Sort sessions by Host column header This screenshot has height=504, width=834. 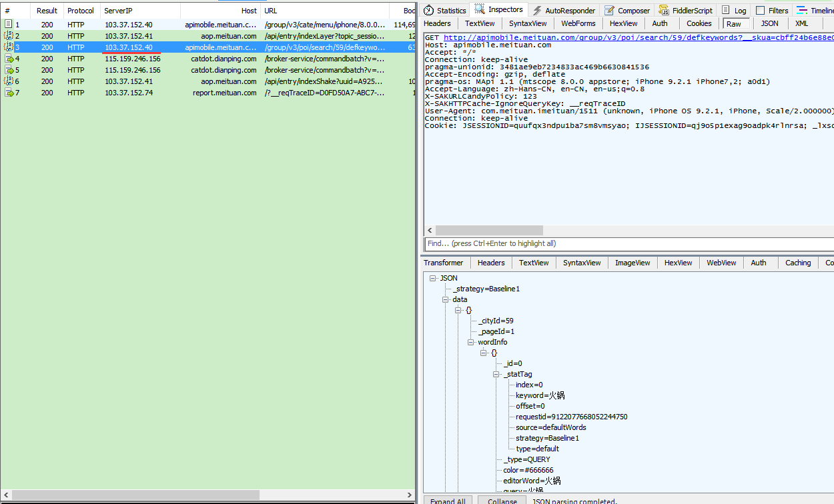point(220,11)
